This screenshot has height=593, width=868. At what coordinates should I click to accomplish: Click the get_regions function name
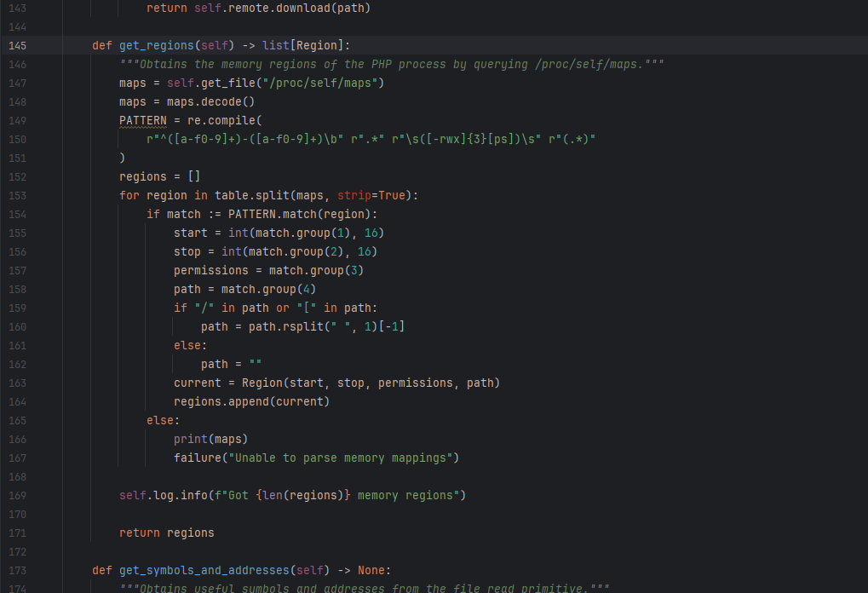pos(156,45)
